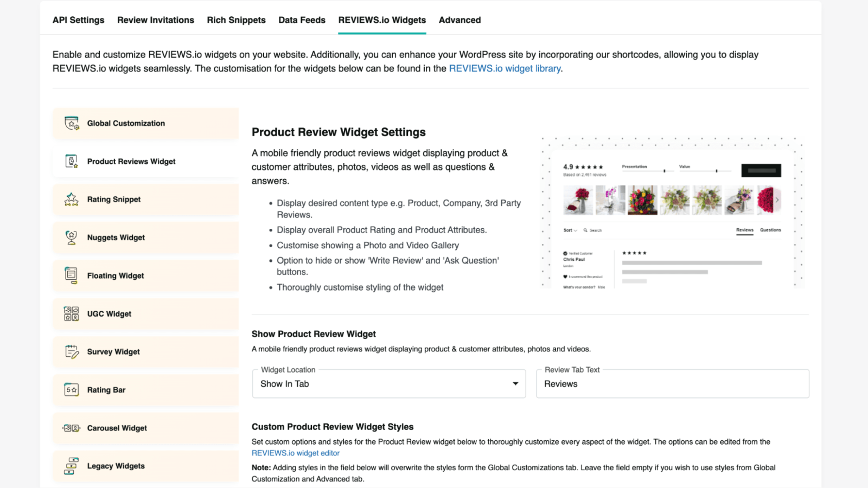Viewport: 868px width, 488px height.
Task: Open Rating Snippet settings
Action: (146, 200)
